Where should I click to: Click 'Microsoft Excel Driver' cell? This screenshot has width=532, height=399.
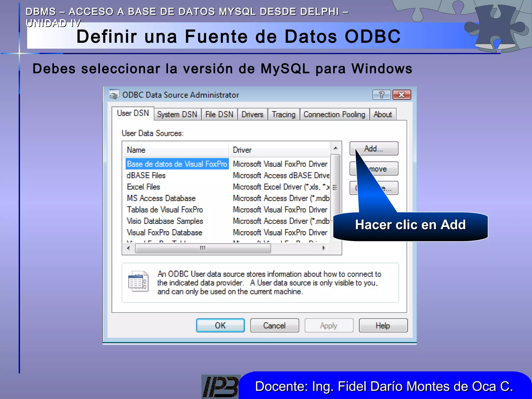point(281,187)
